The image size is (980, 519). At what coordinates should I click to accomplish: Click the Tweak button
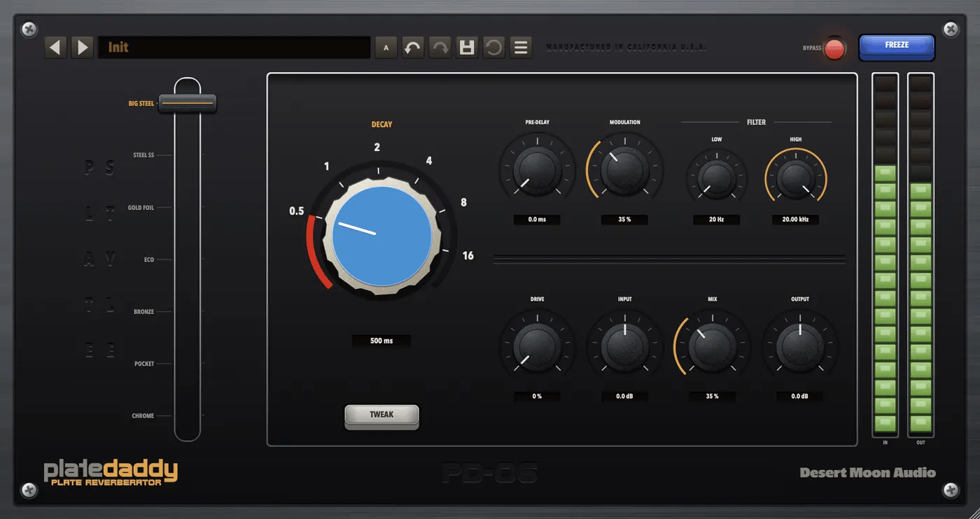[x=381, y=415]
